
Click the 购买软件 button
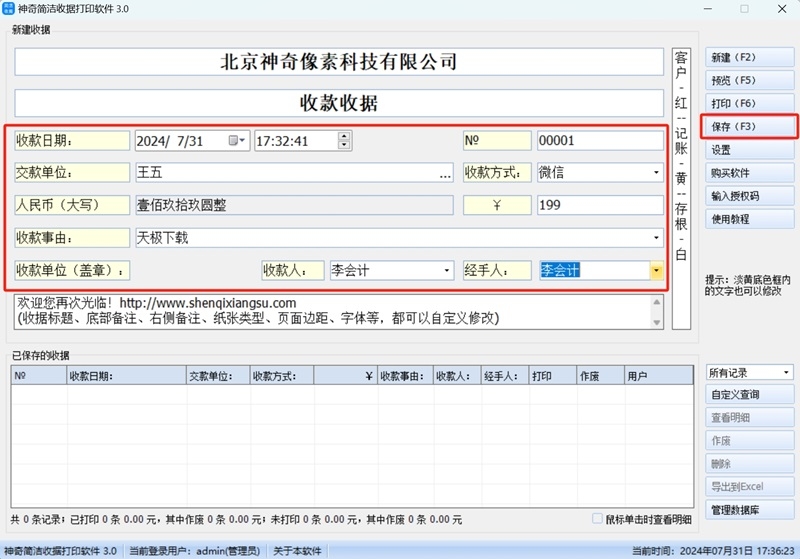tap(749, 173)
